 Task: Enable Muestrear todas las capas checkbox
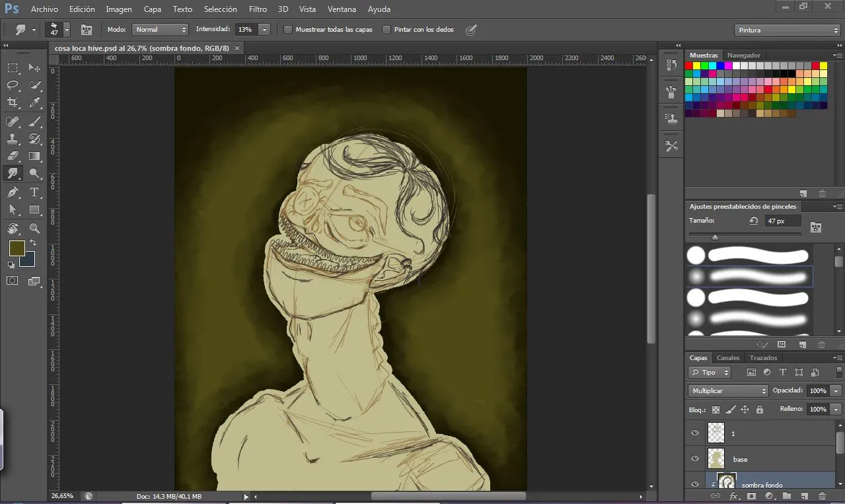click(288, 30)
